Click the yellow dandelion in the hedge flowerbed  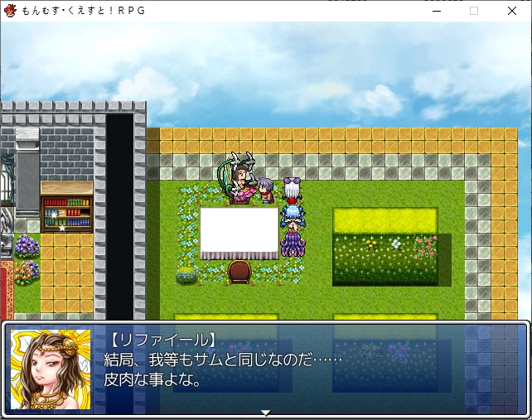click(x=371, y=243)
